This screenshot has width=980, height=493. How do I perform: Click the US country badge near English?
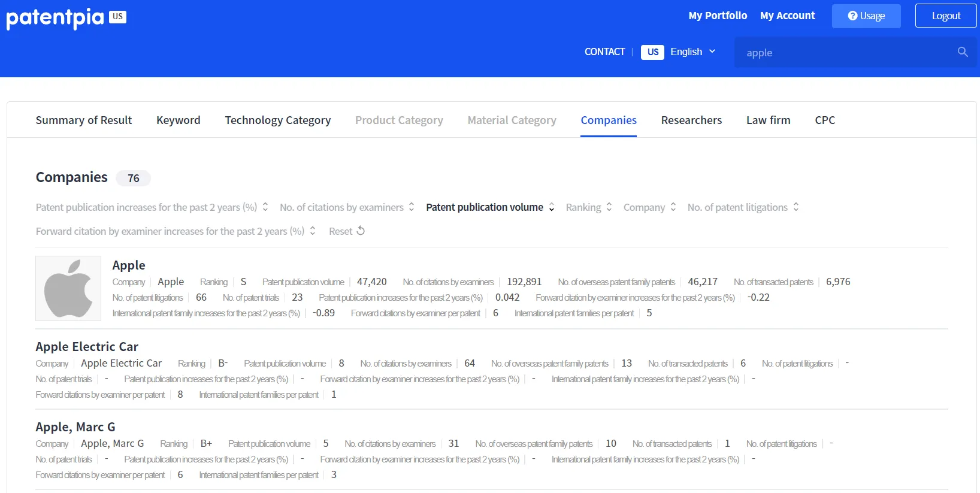coord(652,52)
